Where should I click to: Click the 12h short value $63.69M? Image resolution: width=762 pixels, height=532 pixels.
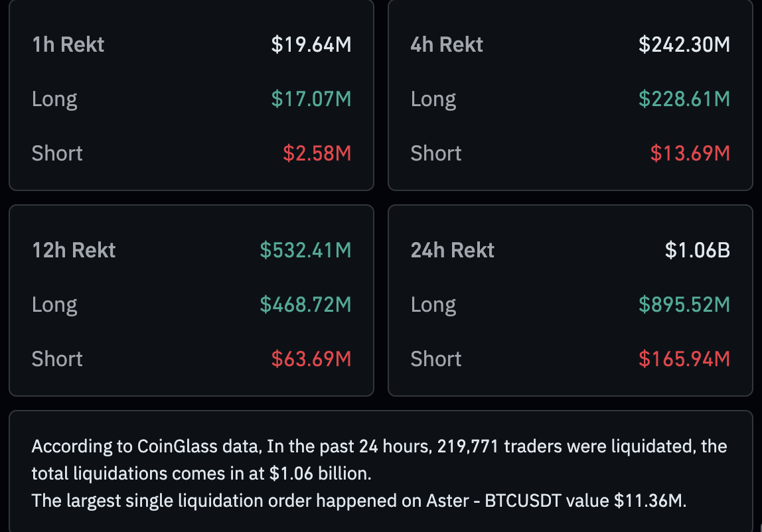[x=311, y=359]
